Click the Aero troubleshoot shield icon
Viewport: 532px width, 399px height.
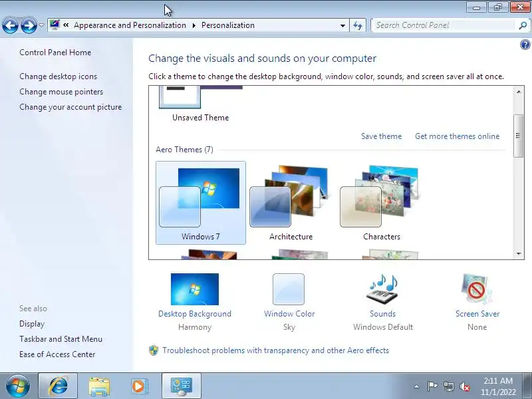(x=154, y=350)
